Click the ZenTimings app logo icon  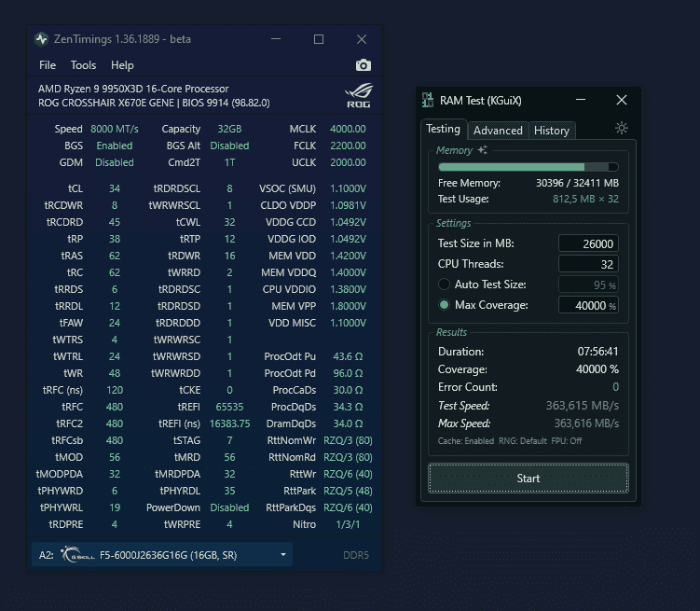pos(42,39)
